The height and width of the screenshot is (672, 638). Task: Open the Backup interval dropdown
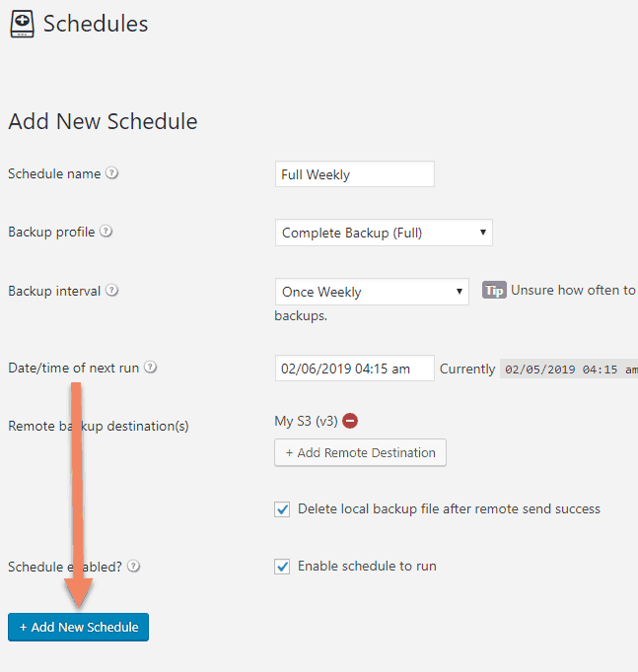tap(372, 292)
